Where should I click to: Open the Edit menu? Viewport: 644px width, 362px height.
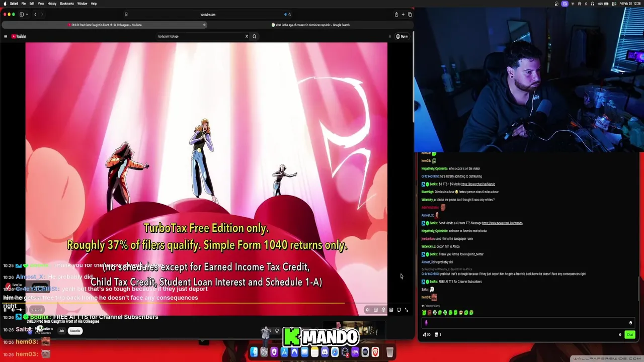32,4
